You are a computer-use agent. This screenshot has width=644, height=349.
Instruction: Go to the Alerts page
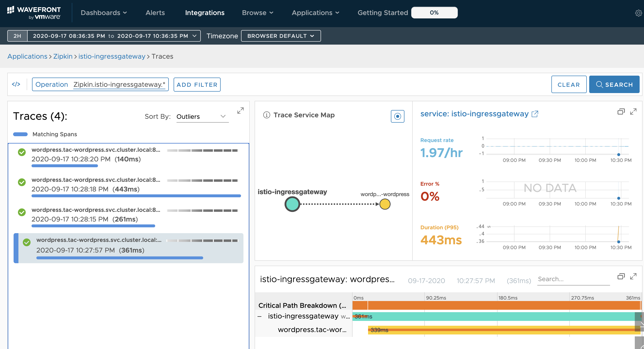pyautogui.click(x=155, y=13)
